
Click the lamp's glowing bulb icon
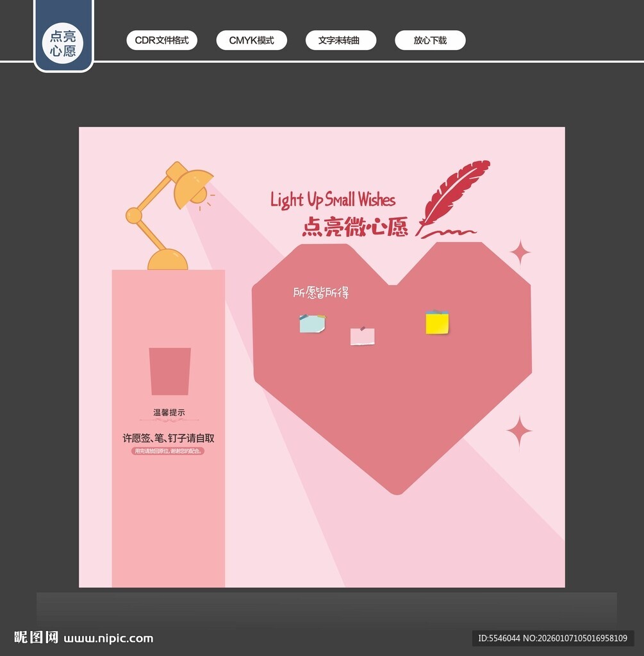199,197
